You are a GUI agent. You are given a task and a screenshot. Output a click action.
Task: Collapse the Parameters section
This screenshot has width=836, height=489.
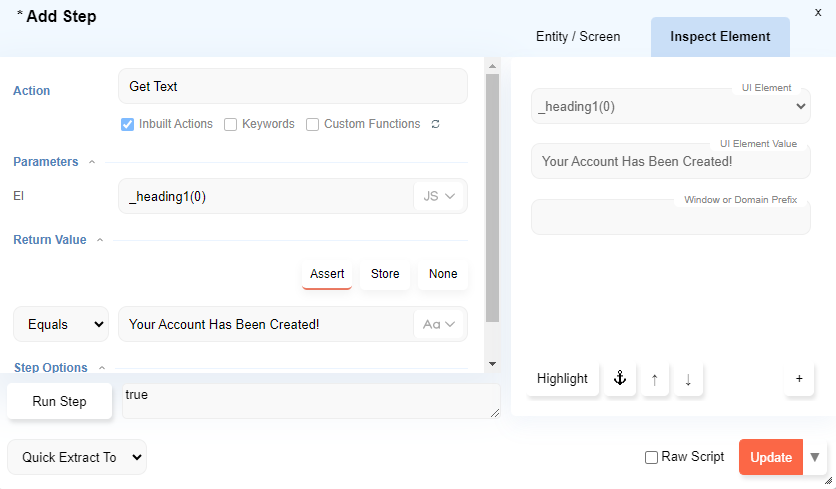point(92,162)
